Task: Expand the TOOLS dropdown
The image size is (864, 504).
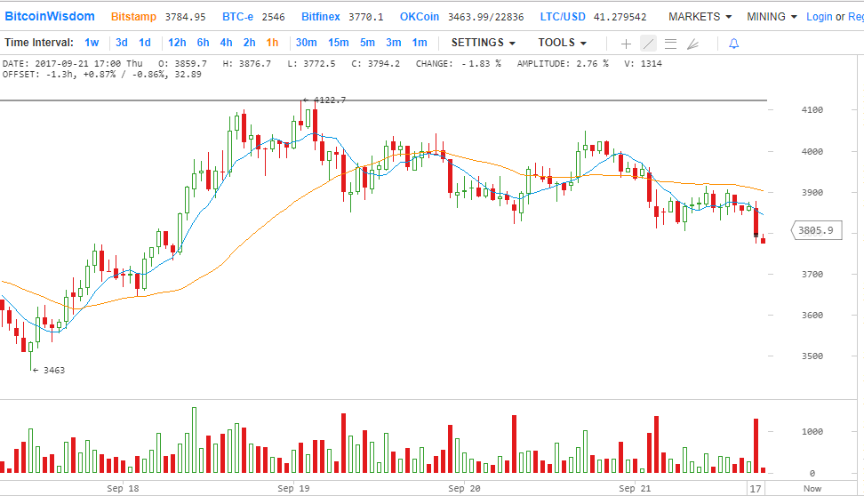Action: click(x=562, y=43)
